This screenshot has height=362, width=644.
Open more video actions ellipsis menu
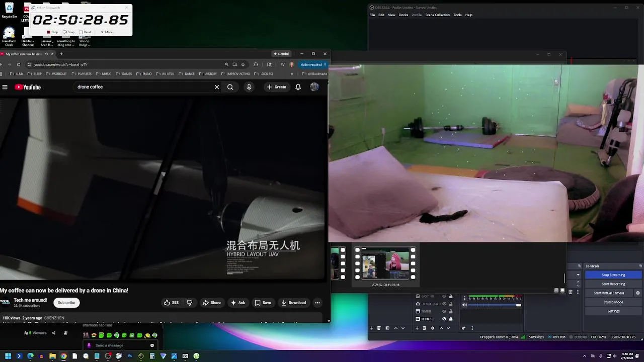pyautogui.click(x=317, y=303)
